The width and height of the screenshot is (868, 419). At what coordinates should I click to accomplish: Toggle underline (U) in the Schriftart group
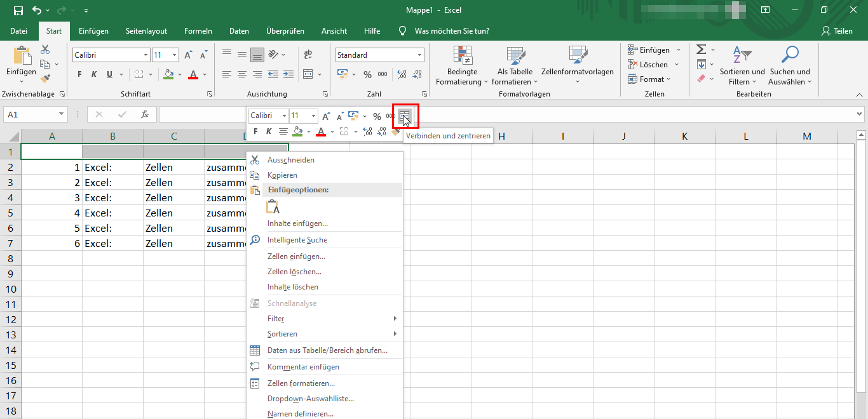pyautogui.click(x=109, y=74)
